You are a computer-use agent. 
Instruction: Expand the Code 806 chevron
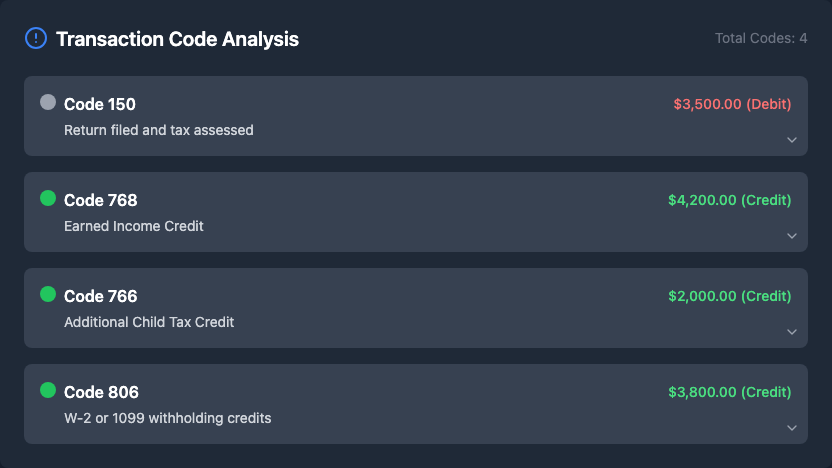(x=792, y=428)
